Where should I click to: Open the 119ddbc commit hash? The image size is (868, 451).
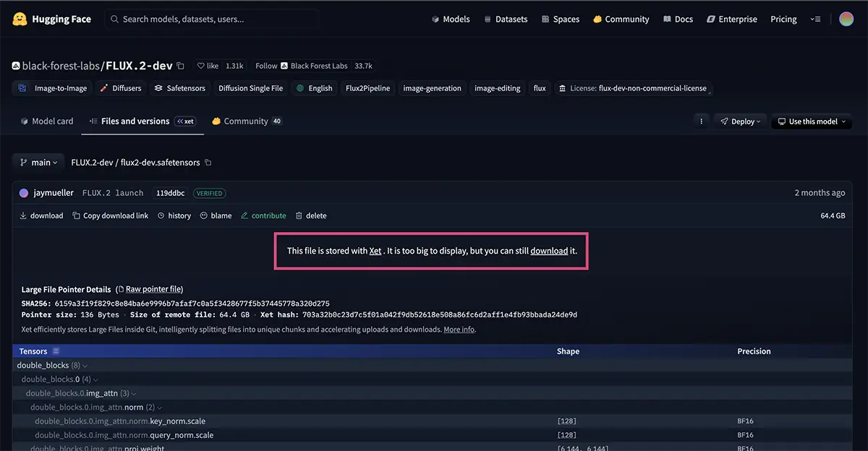[171, 193]
